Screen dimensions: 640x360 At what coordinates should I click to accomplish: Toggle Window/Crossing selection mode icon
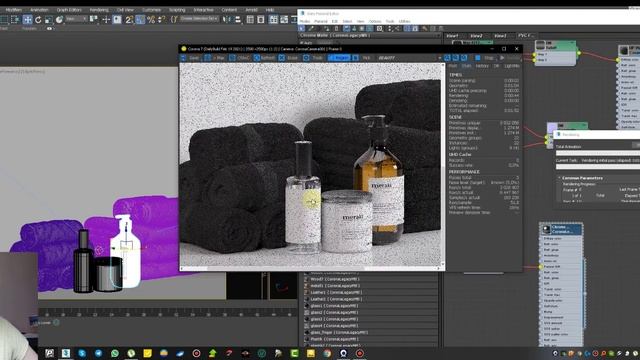15,19
